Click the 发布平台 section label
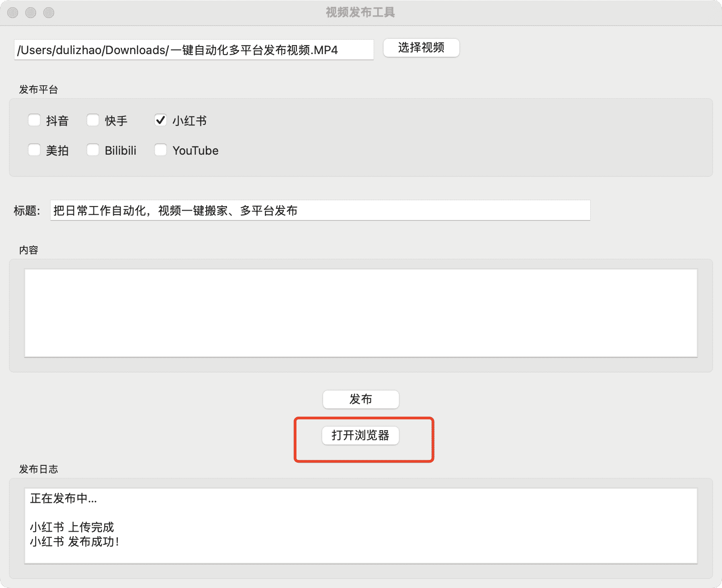 coord(38,90)
